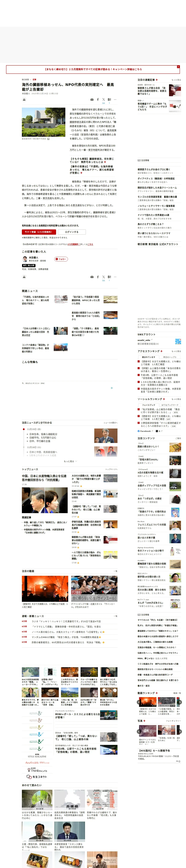Select the 昨日のトップ5 ranking tab
The height and width of the screenshot is (868, 186).
point(170,357)
